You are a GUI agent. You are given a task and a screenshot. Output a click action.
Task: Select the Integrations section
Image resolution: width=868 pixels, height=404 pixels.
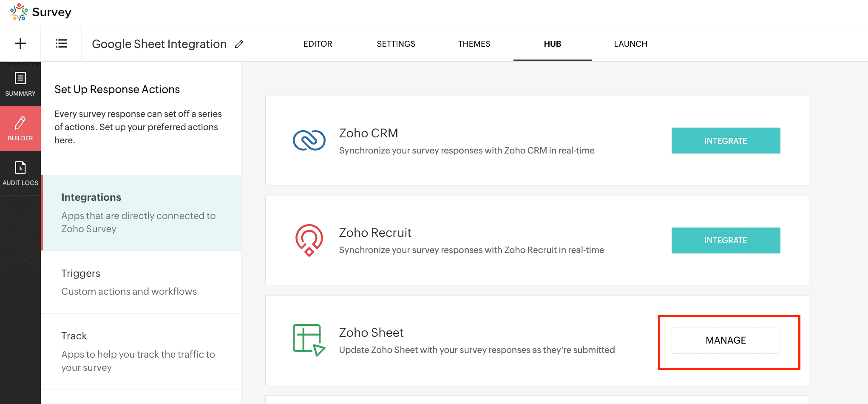click(x=141, y=213)
